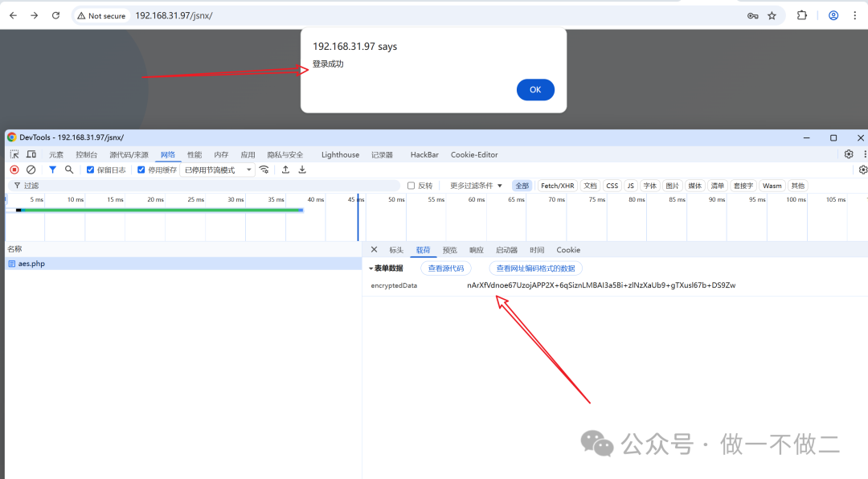
Task: Select the JS request type filter
Action: coord(631,186)
